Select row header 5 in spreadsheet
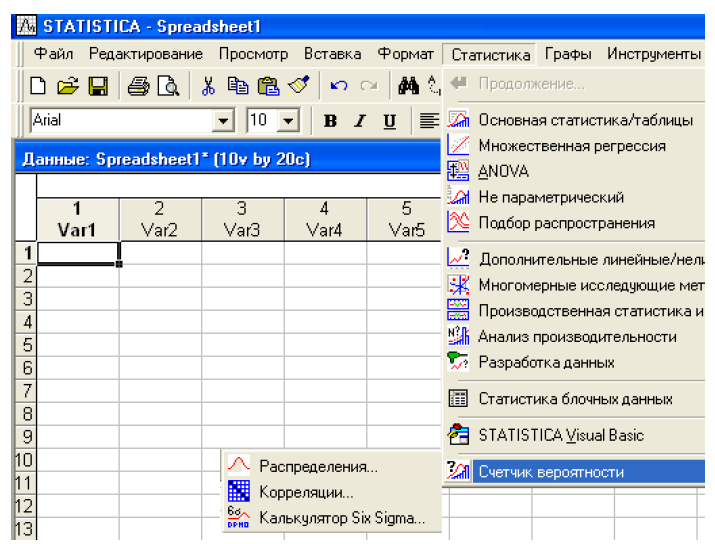Image resolution: width=715 pixels, height=544 pixels. pyautogui.click(x=26, y=344)
